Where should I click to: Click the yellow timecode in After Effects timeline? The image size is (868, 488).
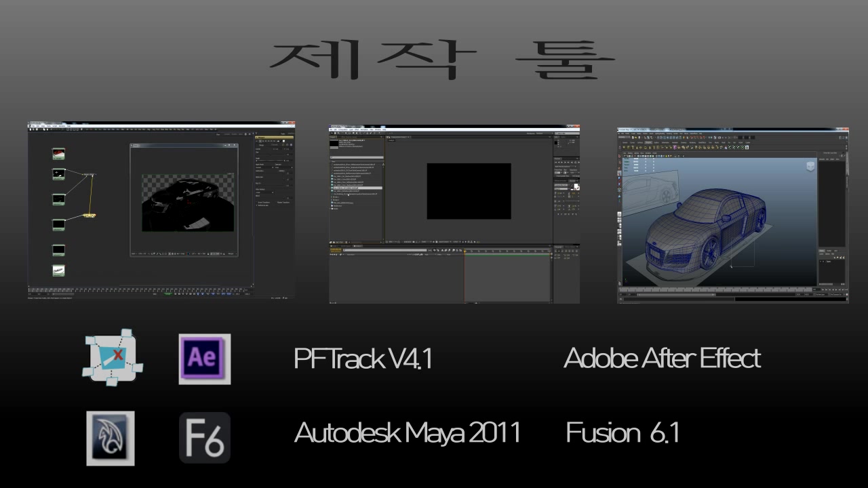(x=337, y=250)
